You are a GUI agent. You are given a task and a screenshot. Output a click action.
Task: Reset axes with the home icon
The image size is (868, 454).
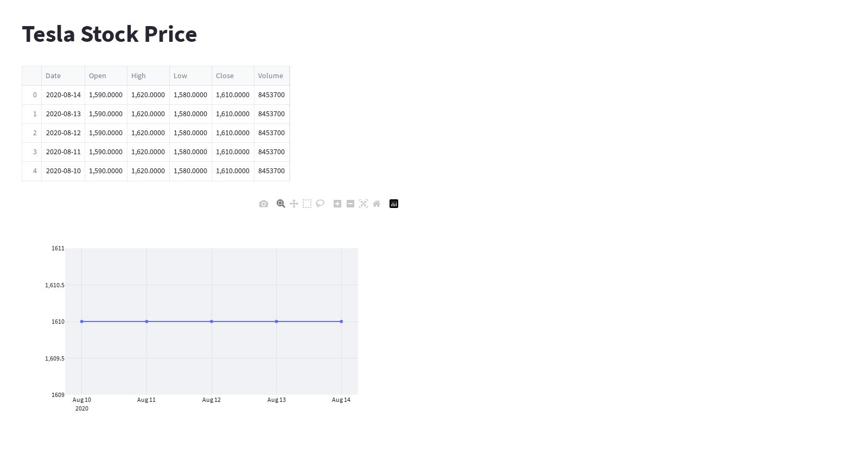[376, 204]
